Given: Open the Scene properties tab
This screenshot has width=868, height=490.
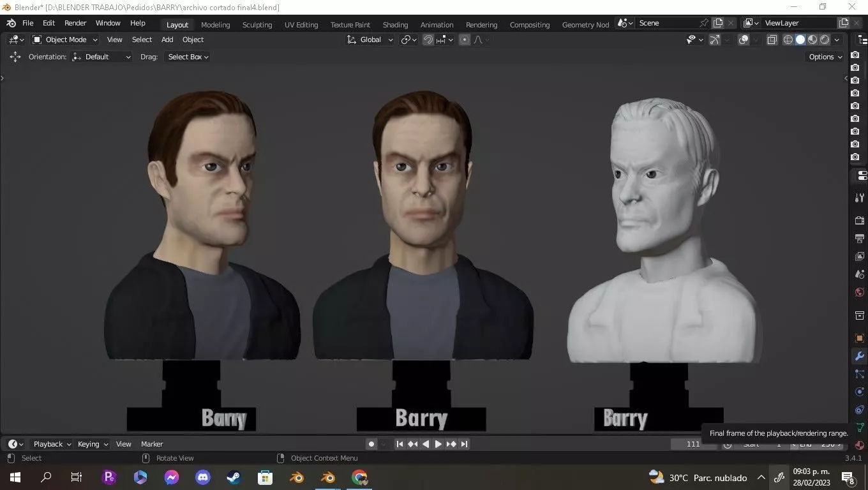Looking at the screenshot, I should (x=860, y=274).
